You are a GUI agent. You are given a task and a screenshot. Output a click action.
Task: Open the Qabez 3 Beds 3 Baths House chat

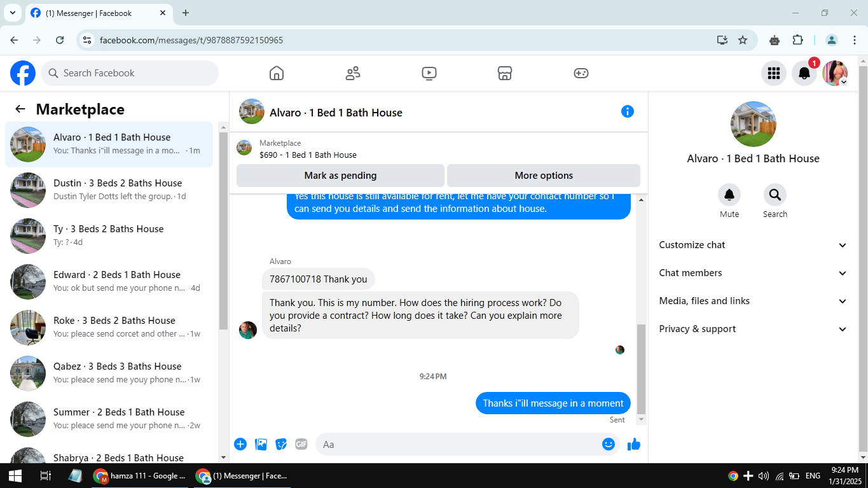click(109, 373)
